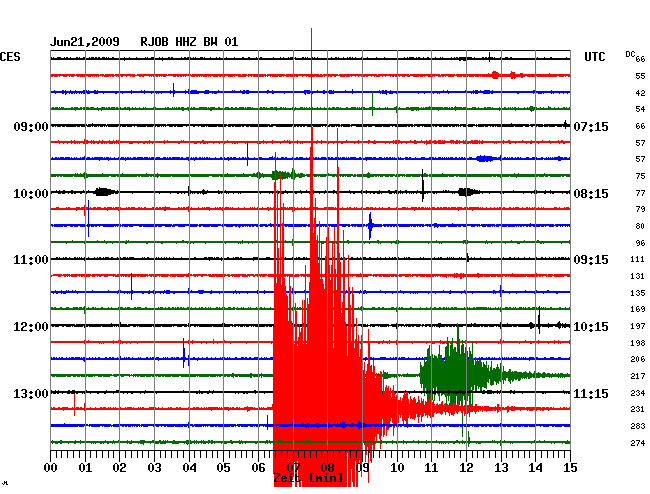
Task: Click the DC value "234"
Action: point(638,393)
